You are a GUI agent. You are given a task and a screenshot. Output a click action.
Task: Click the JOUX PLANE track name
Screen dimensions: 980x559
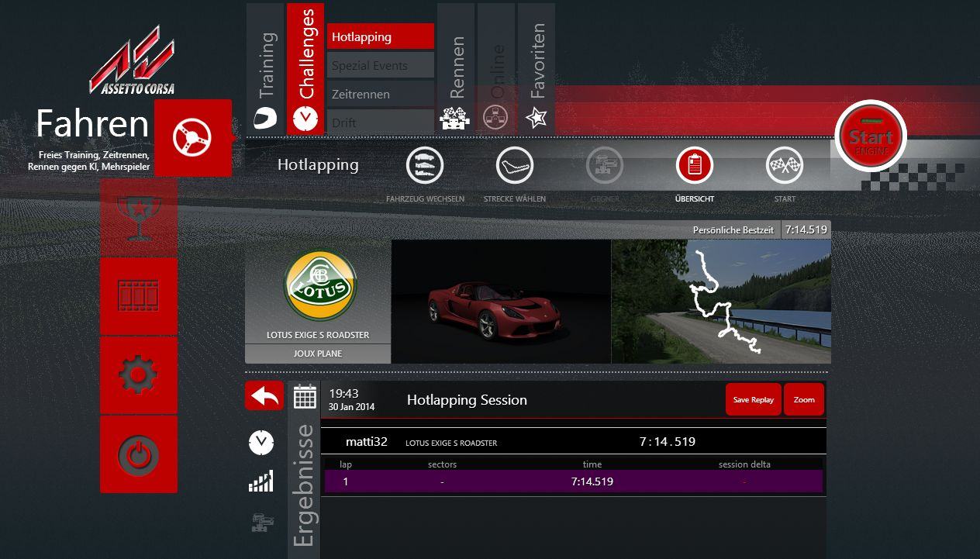pyautogui.click(x=318, y=354)
